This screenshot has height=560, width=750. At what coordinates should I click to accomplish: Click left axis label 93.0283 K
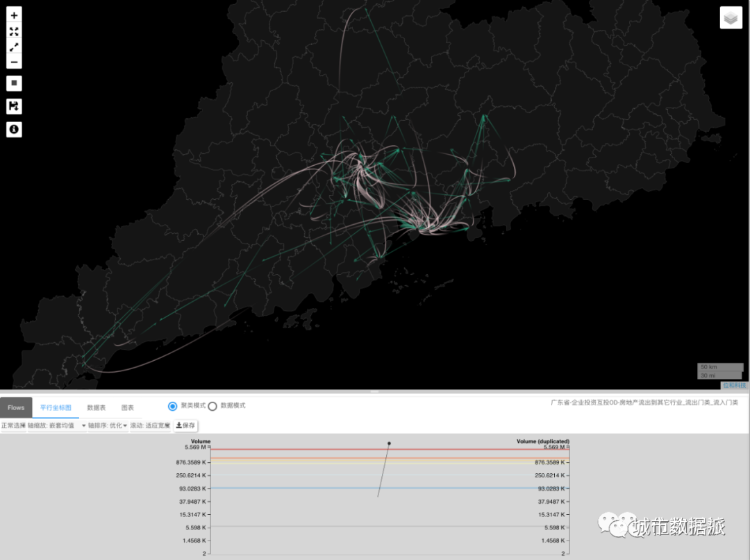[x=192, y=489]
